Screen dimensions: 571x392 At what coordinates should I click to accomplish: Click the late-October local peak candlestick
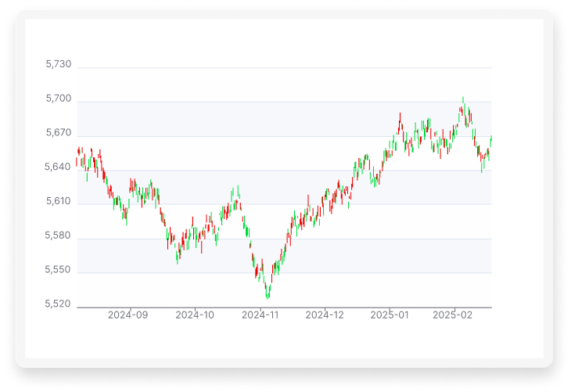[x=238, y=192]
